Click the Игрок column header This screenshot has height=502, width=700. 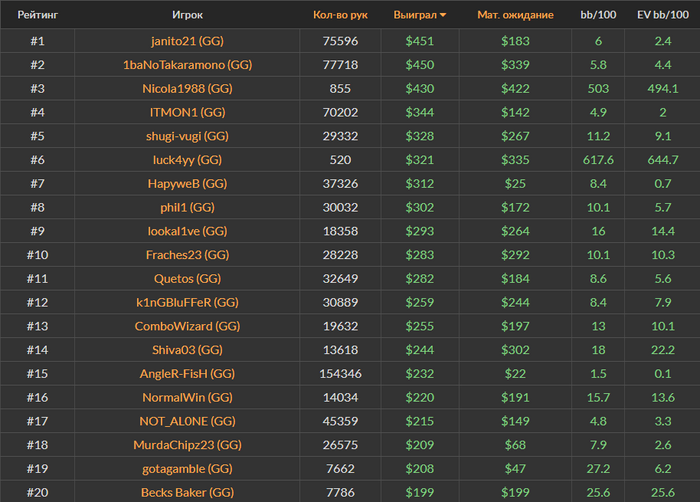(x=187, y=16)
